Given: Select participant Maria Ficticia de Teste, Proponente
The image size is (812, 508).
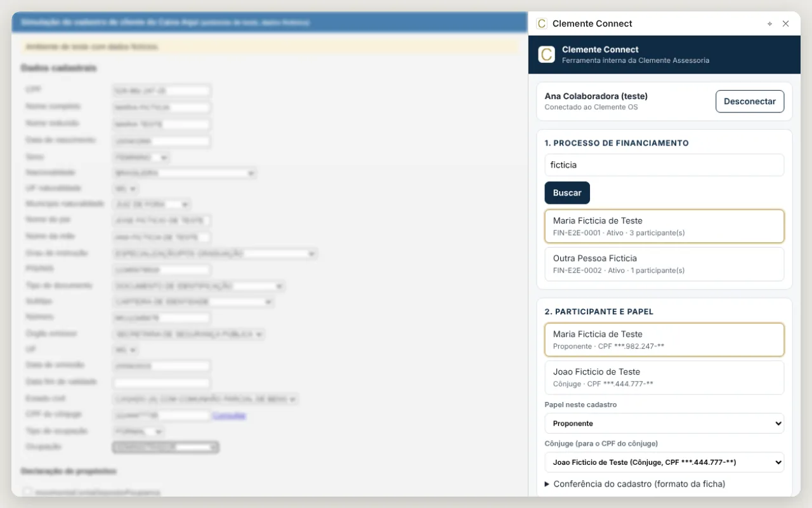Looking at the screenshot, I should [664, 340].
